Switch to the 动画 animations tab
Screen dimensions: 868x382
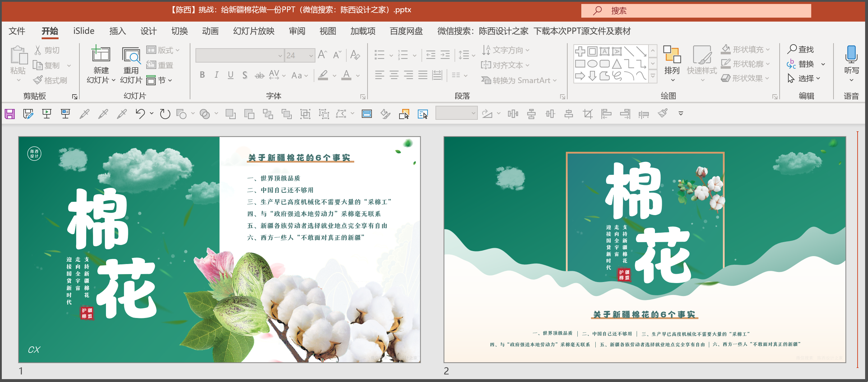point(210,31)
